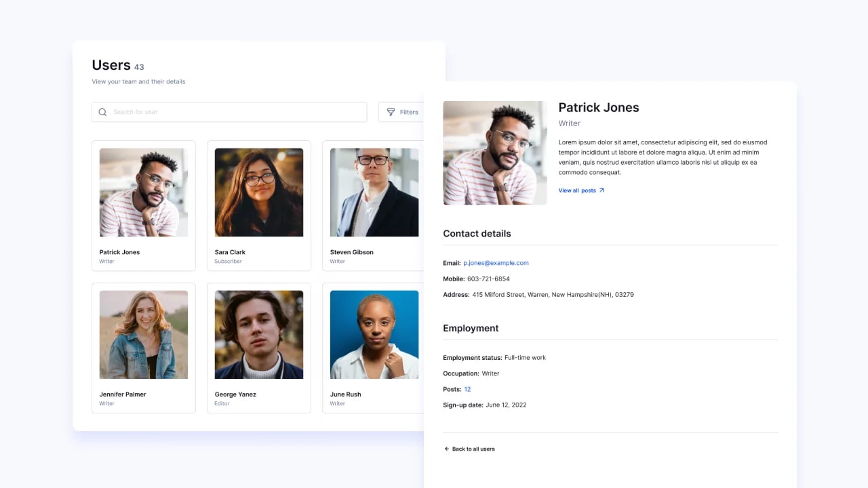Click arrow icon beside View all posts
Image resolution: width=868 pixels, height=488 pixels.
pos(601,190)
